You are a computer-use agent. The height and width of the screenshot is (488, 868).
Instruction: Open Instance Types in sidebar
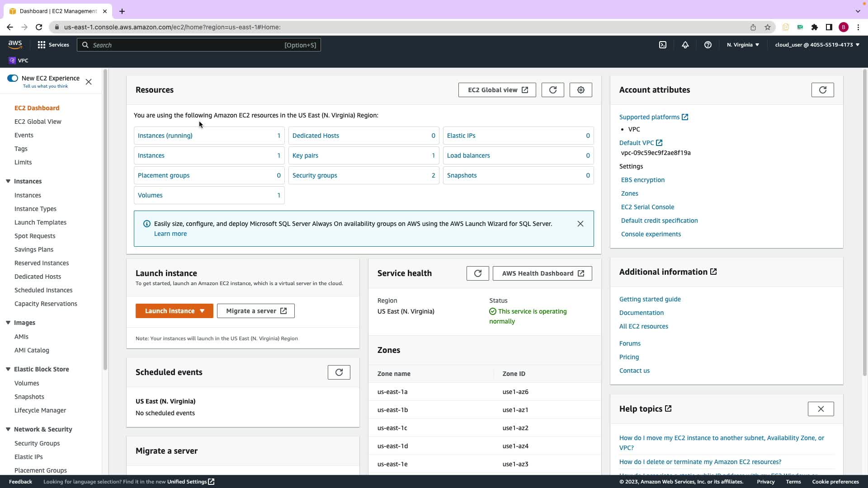(x=35, y=209)
